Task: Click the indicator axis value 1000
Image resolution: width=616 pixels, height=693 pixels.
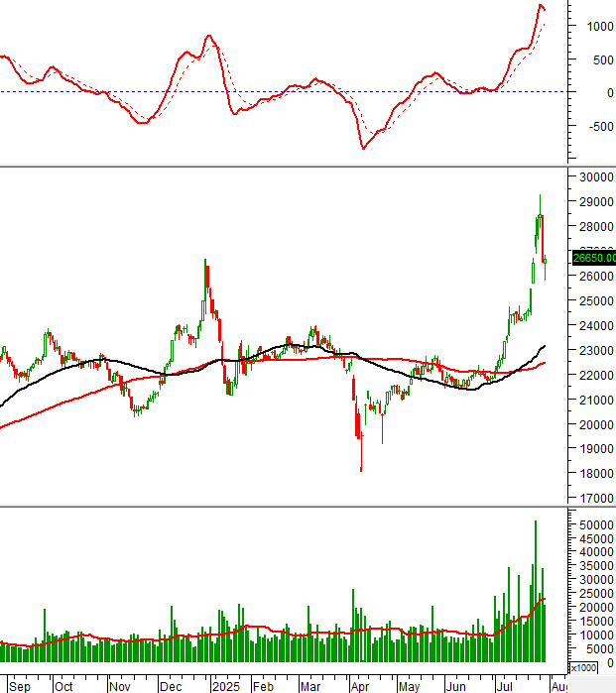Action: (600, 27)
